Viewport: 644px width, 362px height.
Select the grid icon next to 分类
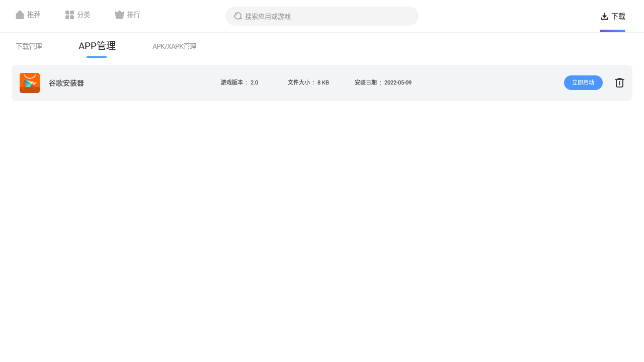tap(69, 15)
